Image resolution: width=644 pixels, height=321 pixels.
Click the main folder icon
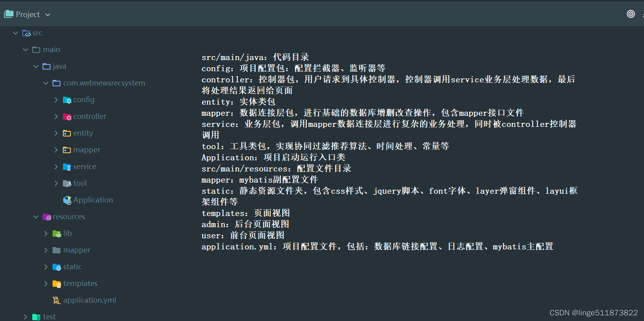(x=36, y=50)
